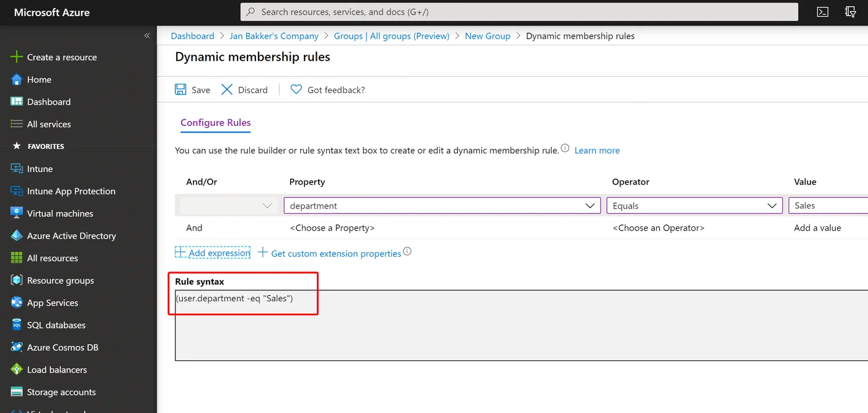The width and height of the screenshot is (868, 413).
Task: Select Choose a Property placeholder in second row
Action: tap(332, 228)
